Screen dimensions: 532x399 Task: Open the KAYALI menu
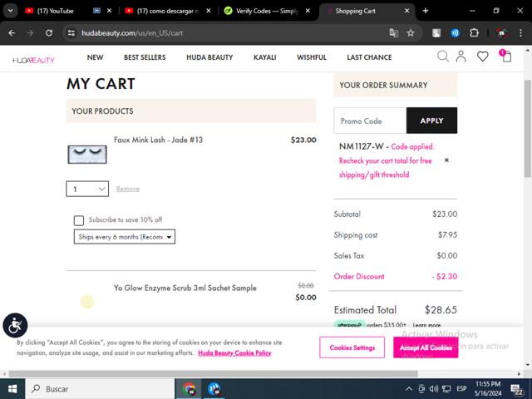[265, 57]
